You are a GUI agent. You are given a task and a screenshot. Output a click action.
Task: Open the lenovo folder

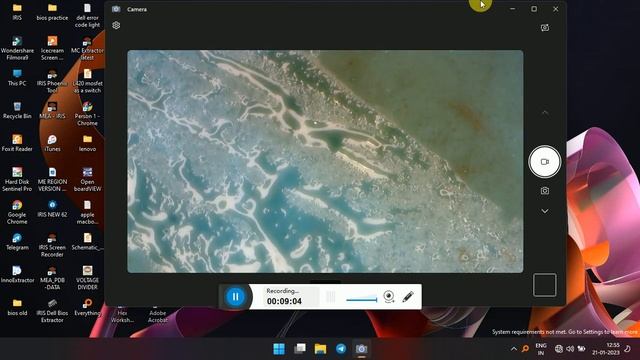(x=87, y=143)
